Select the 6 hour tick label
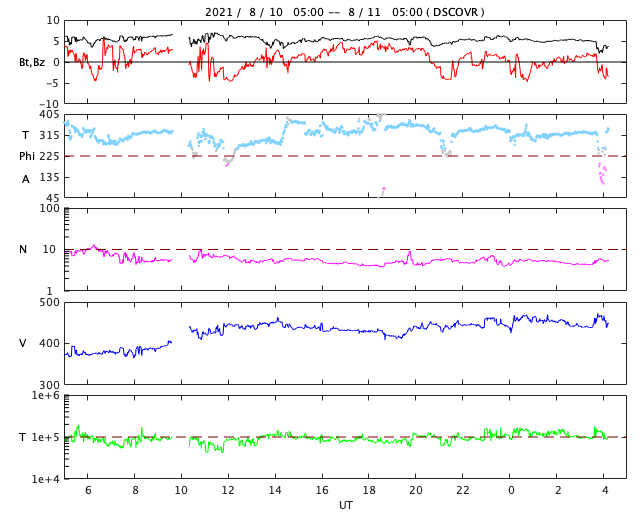Image resolution: width=640 pixels, height=512 pixels. 87,491
